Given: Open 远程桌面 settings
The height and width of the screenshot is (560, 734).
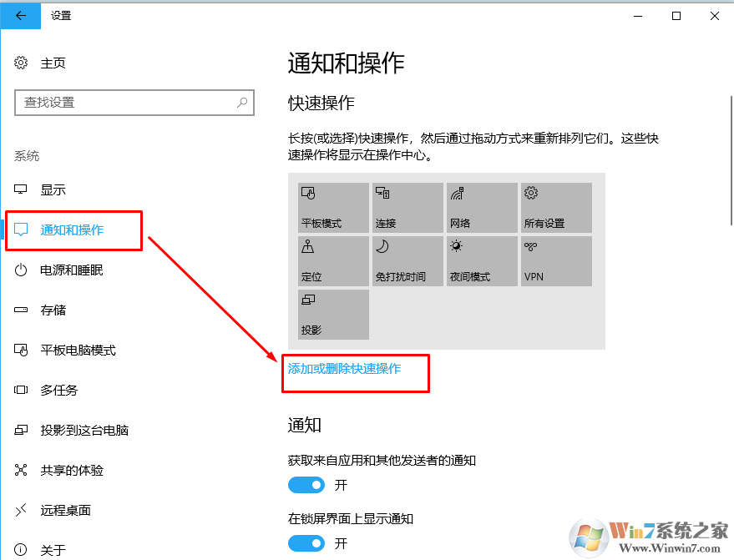Looking at the screenshot, I should tap(60, 510).
